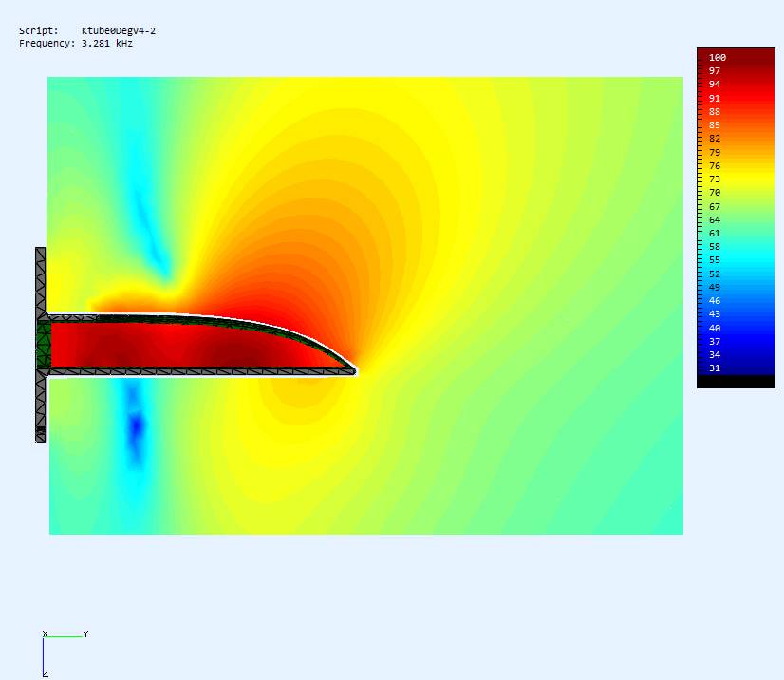
Task: Click the 91 value on the legend
Action: (x=715, y=99)
